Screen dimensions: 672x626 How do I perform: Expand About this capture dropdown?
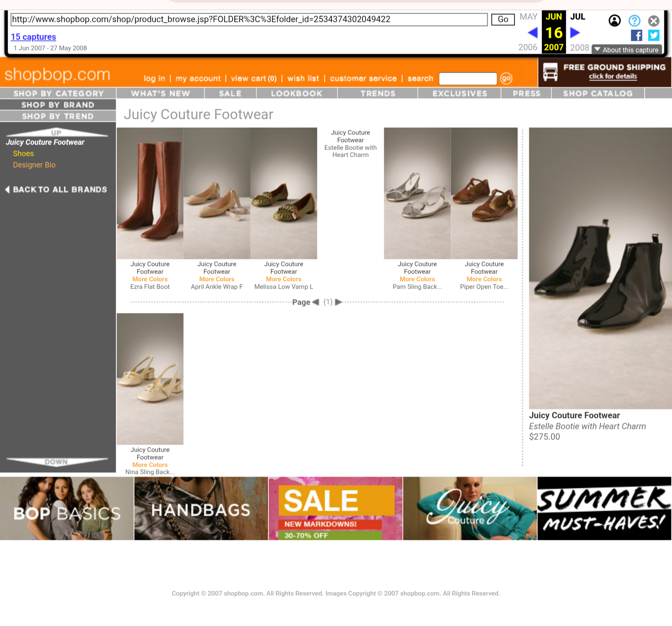[627, 50]
